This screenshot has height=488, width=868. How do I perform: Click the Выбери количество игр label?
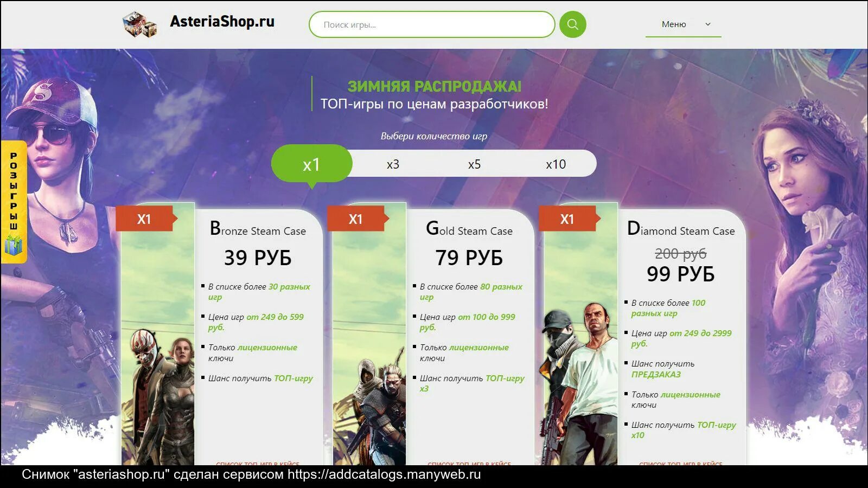[434, 136]
